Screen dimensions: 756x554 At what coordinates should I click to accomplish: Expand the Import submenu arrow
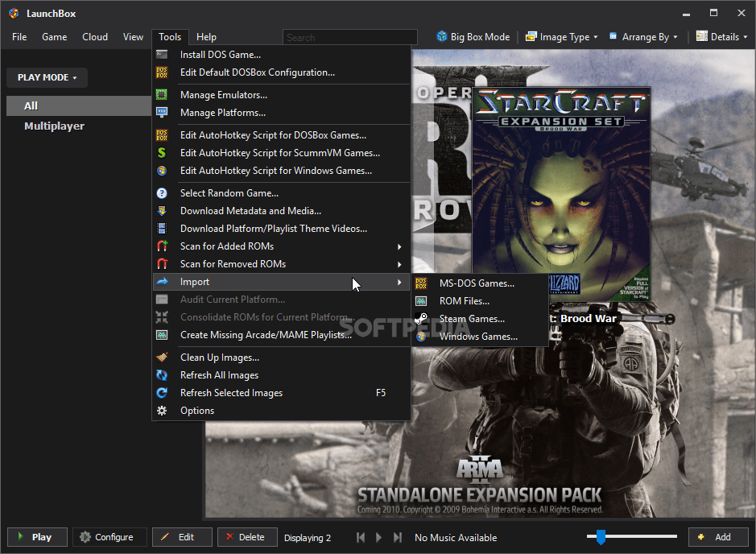[399, 282]
